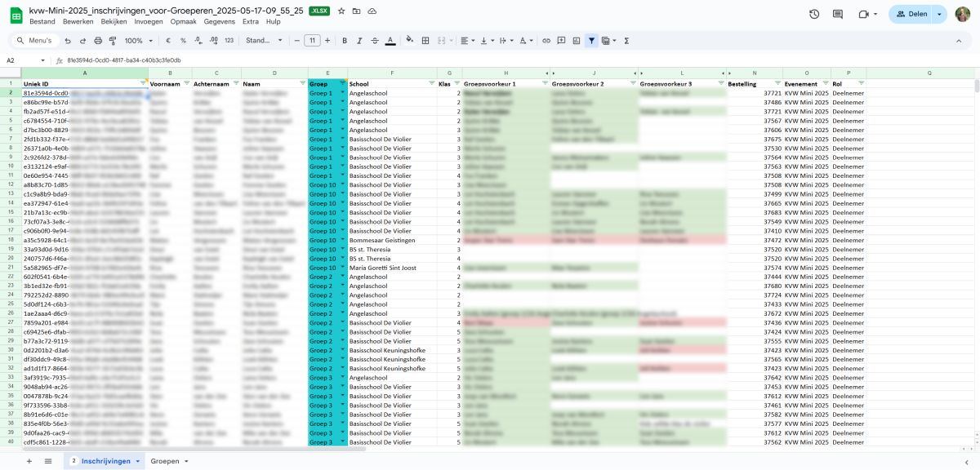Click the print icon

point(98,41)
